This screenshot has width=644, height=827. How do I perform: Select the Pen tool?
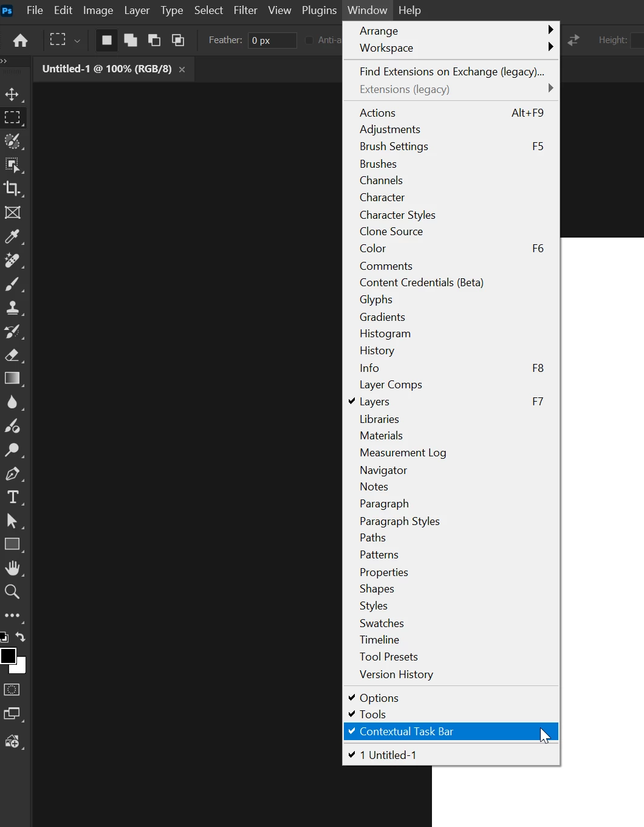[x=12, y=473]
